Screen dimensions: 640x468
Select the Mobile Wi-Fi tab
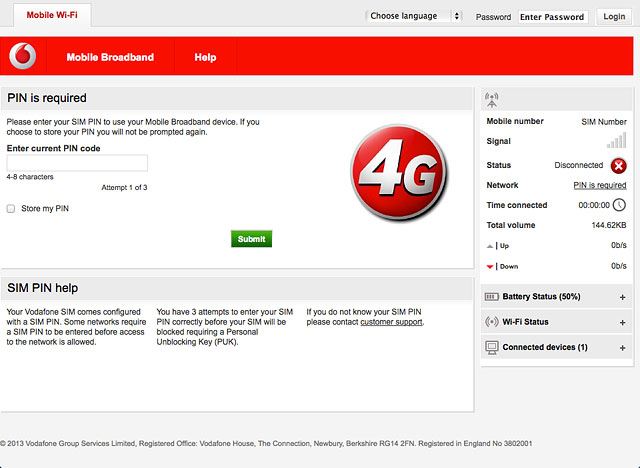coord(52,15)
